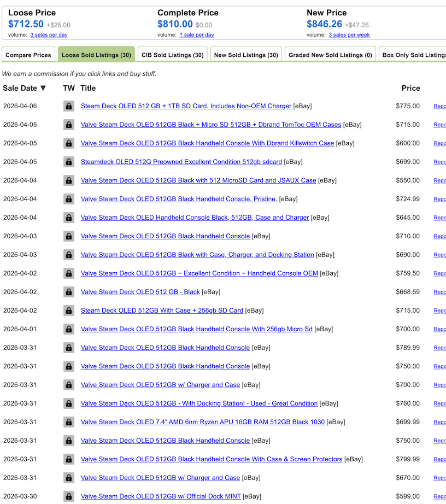Click the Price column header
This screenshot has height=504, width=446.
pos(410,88)
